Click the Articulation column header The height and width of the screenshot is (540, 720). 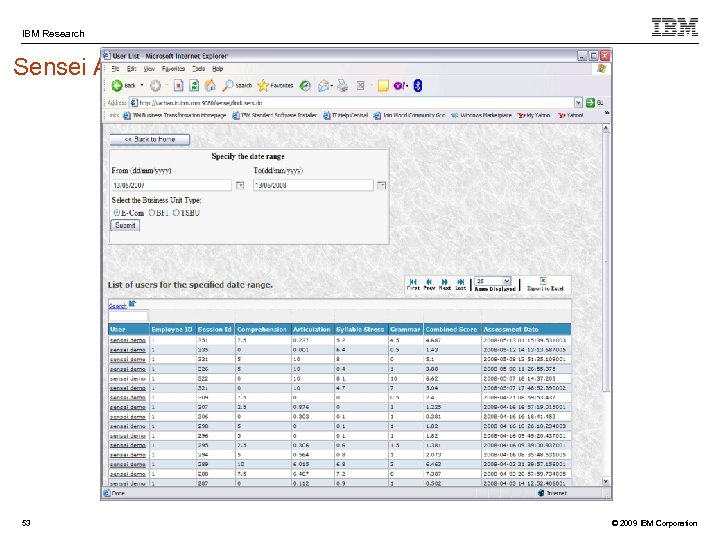(x=313, y=329)
